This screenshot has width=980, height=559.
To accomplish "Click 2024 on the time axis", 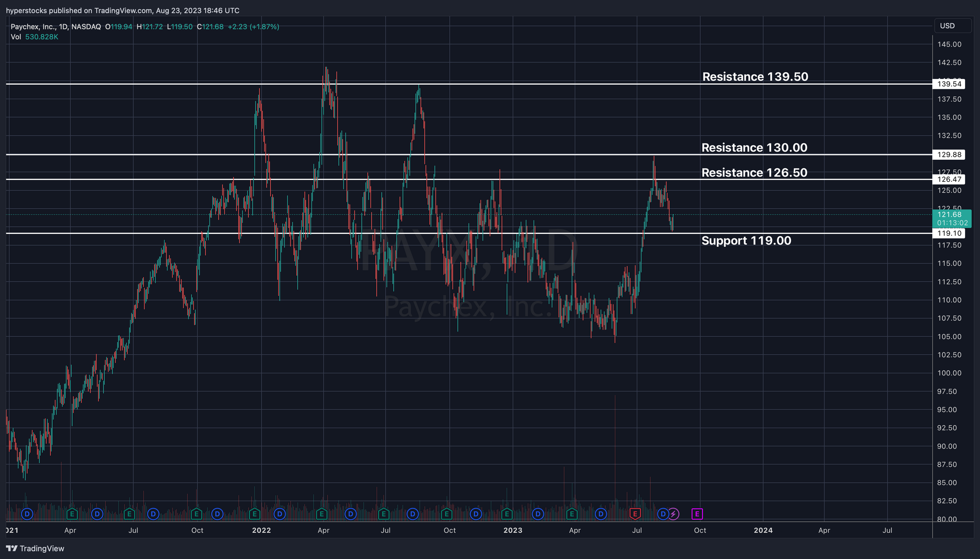I will click(x=763, y=530).
